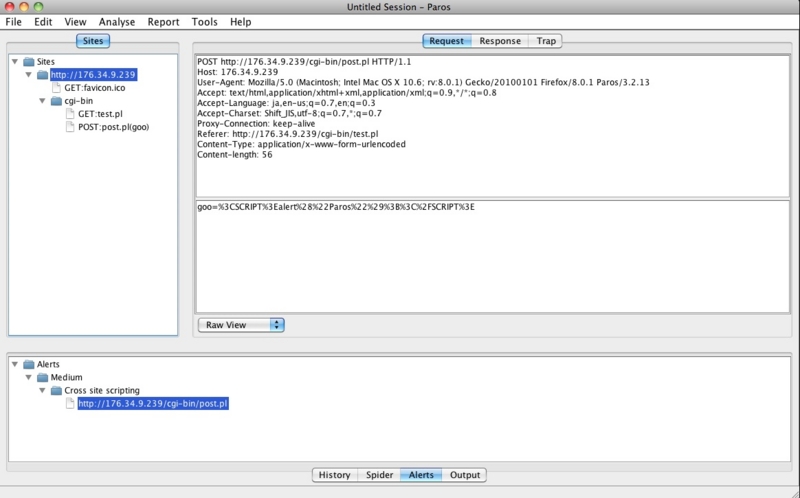Screen dimensions: 800x498
Task: Open the Raw View dropdown
Action: [241, 325]
